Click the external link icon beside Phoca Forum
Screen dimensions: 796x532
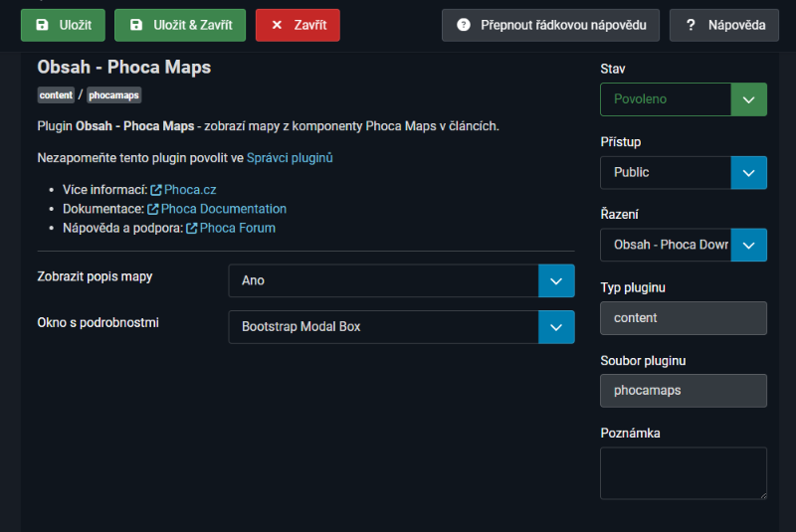pyautogui.click(x=192, y=228)
